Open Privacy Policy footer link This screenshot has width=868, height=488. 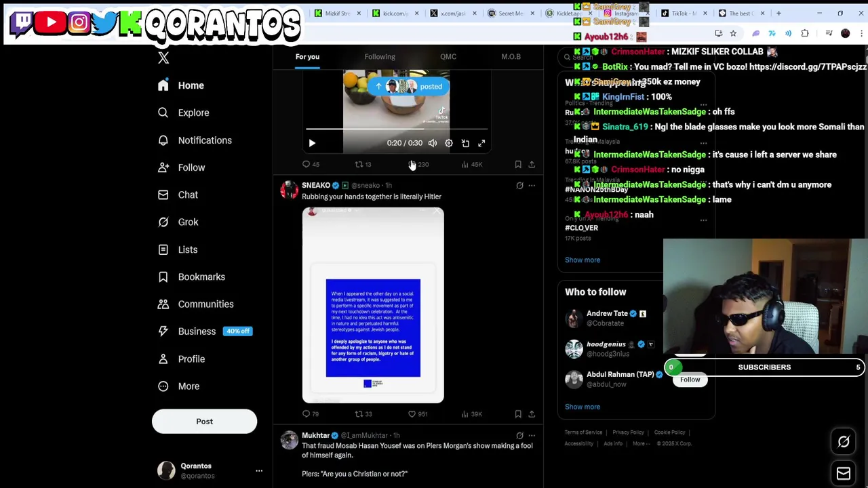click(628, 432)
